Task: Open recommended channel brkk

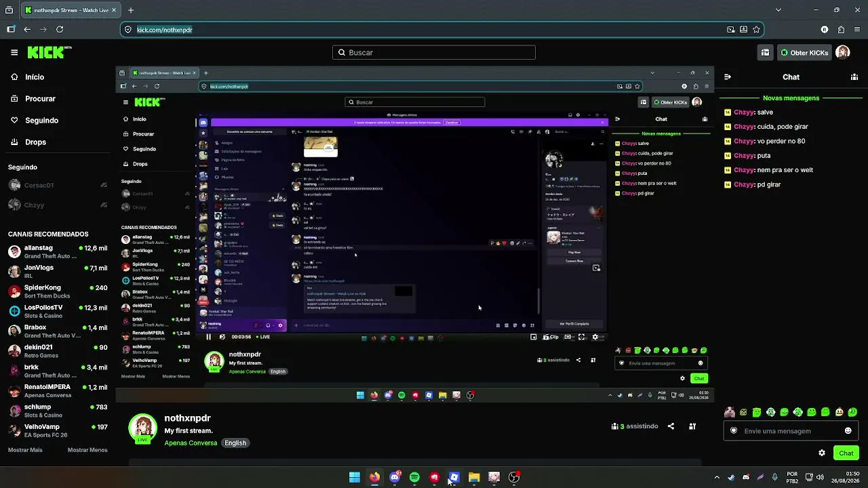Action: 58,371
